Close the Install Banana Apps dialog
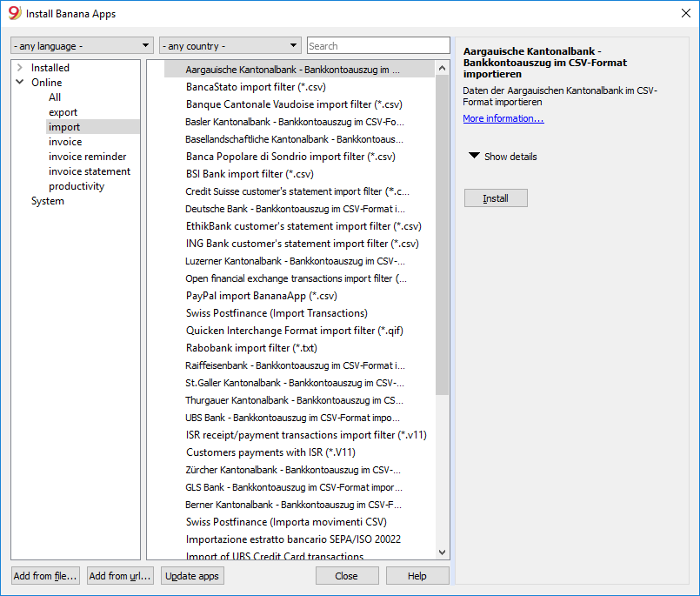This screenshot has width=700, height=596. click(x=686, y=13)
